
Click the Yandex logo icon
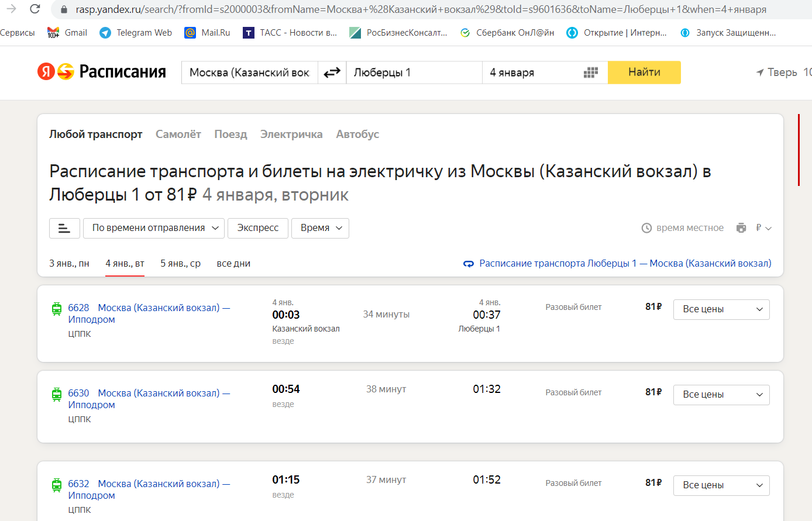(x=56, y=72)
